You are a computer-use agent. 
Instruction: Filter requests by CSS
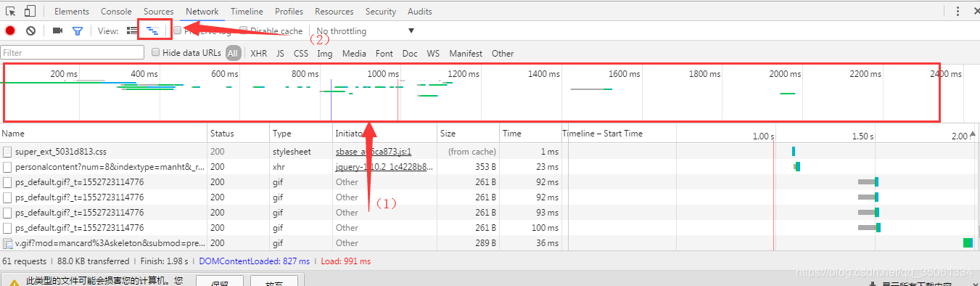[x=301, y=54]
